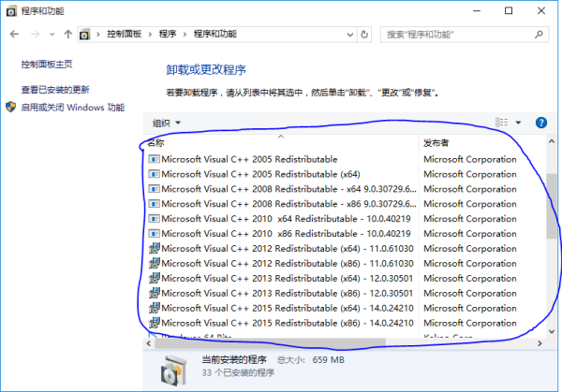Viewport: 562px width, 392px height.
Task: Click the view layout icon
Action: pos(501,123)
